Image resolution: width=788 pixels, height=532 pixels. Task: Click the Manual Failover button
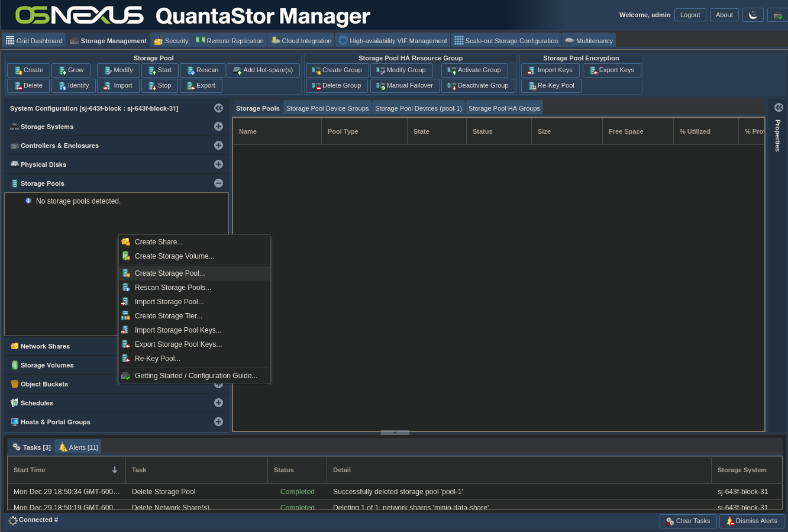tap(405, 86)
